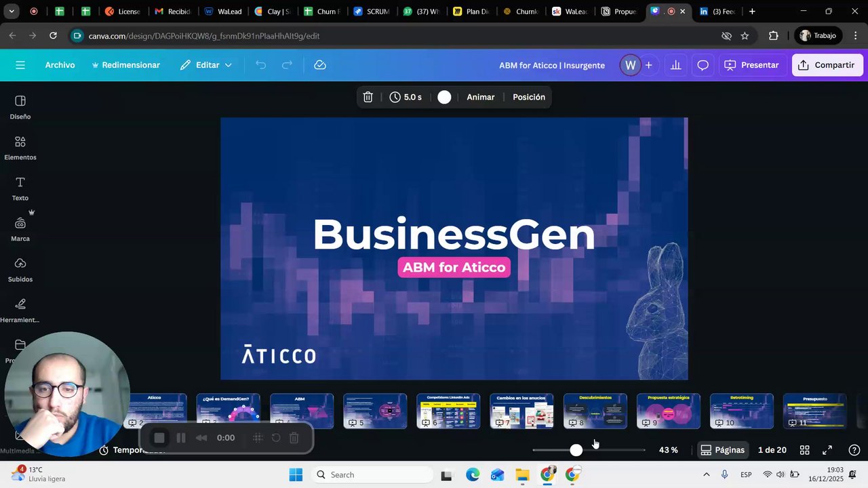
Task: Select the Presupuesto page thumbnail
Action: tap(814, 411)
